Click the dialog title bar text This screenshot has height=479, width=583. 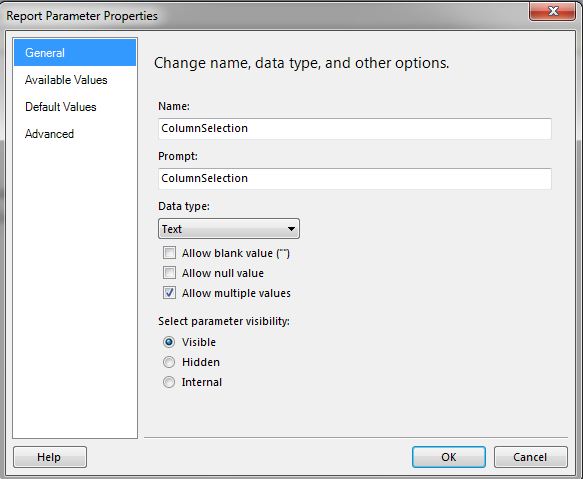(82, 16)
